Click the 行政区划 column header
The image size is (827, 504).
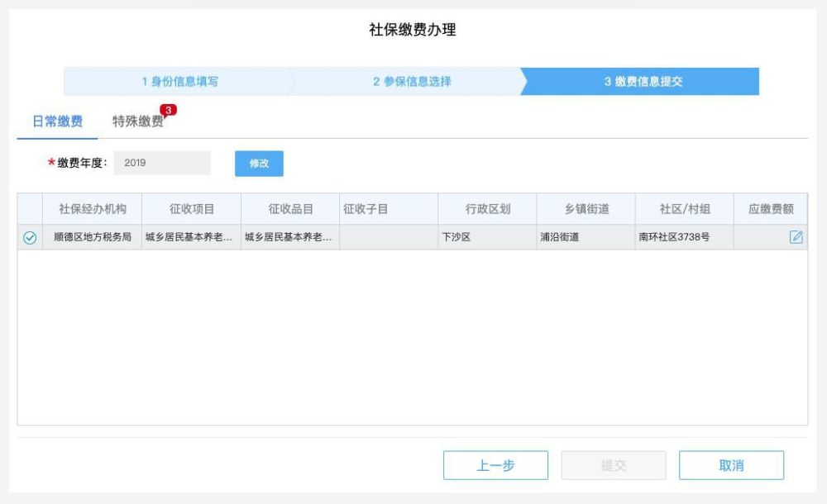pyautogui.click(x=487, y=209)
